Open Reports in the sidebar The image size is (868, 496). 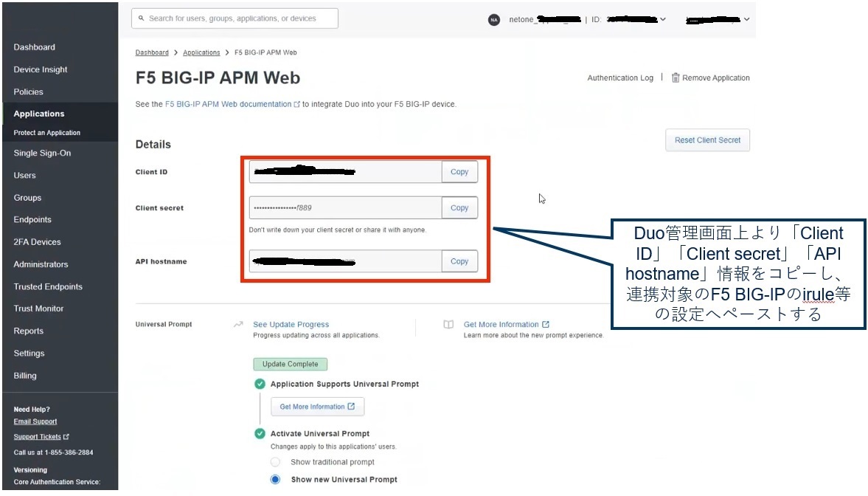28,331
